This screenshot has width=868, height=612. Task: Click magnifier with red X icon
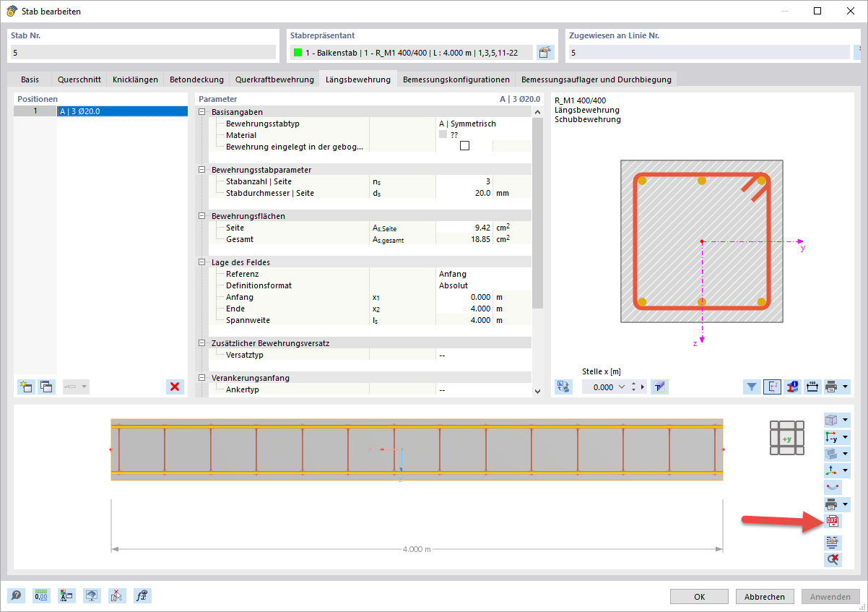pos(833,559)
